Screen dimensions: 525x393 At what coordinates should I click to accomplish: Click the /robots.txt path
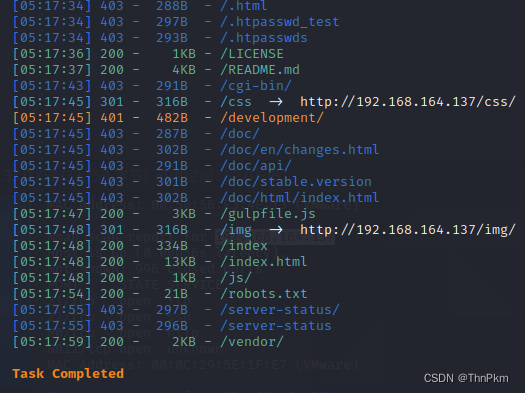264,294
